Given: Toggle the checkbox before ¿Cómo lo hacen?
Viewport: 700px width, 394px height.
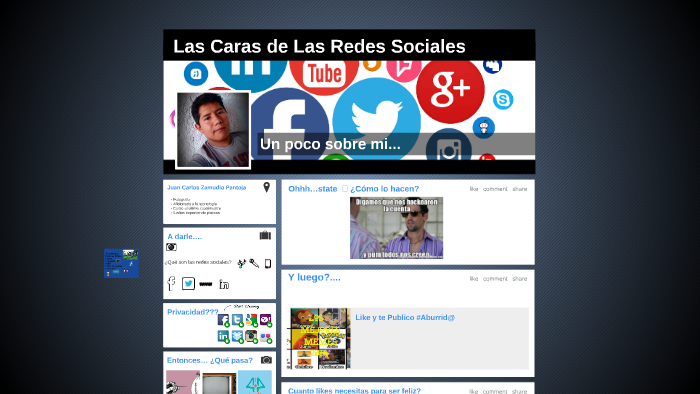Looking at the screenshot, I should [345, 188].
